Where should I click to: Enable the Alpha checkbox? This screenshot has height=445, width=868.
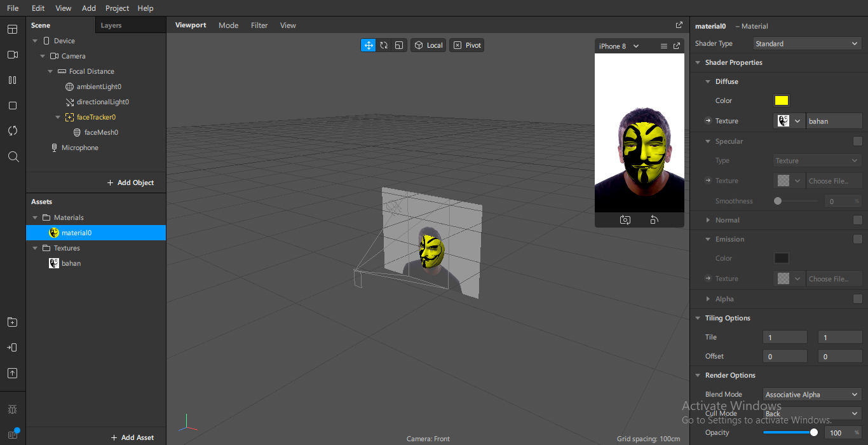coord(858,299)
